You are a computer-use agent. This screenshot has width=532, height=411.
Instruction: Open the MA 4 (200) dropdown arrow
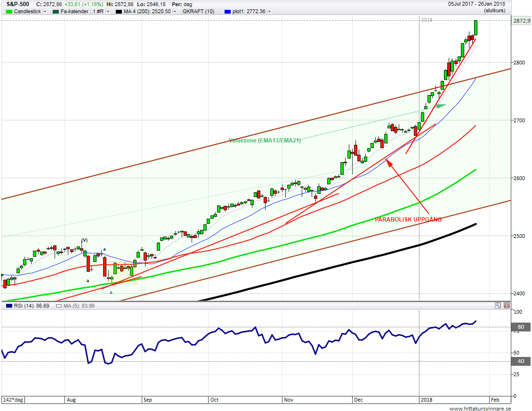(x=174, y=11)
